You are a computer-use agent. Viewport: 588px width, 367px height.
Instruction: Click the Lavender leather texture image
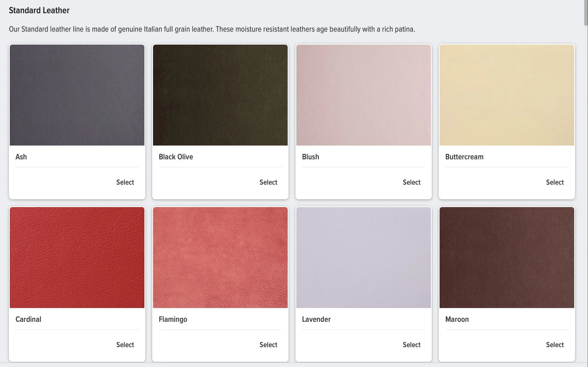pos(363,257)
